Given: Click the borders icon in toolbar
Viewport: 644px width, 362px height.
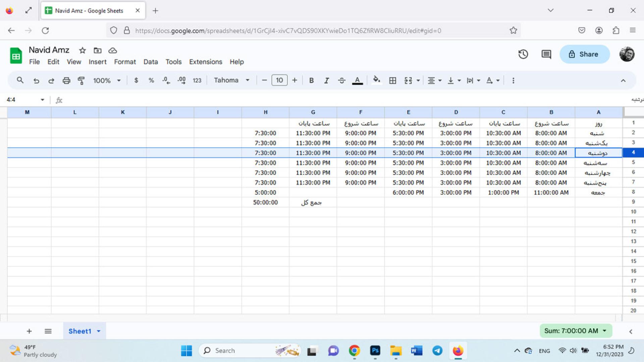Looking at the screenshot, I should tap(392, 80).
